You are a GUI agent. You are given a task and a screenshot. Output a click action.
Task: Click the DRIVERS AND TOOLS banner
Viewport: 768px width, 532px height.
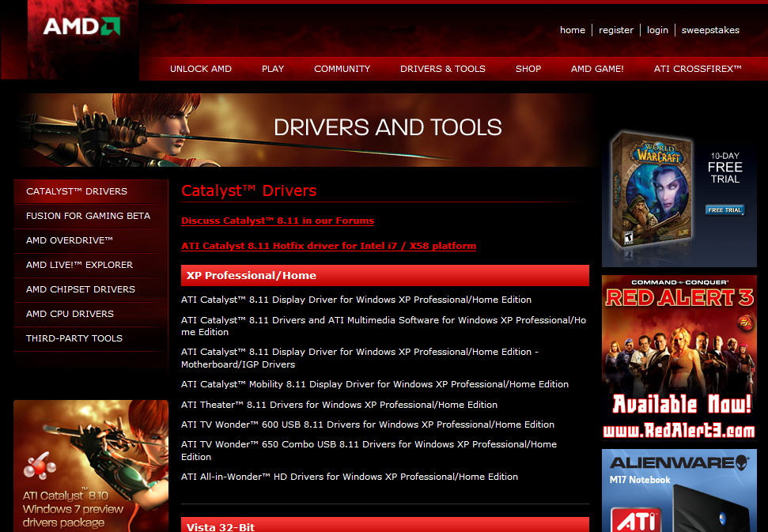point(307,130)
